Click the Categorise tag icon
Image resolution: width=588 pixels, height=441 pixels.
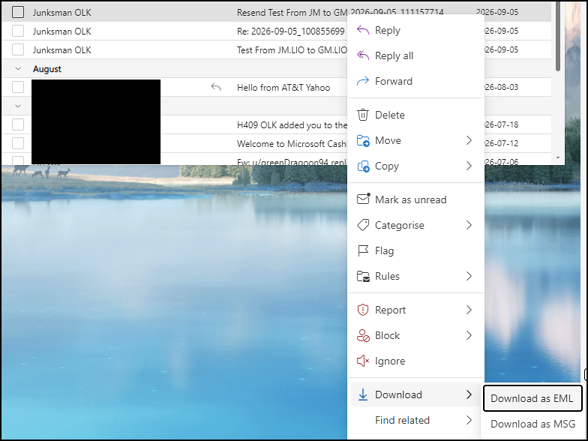tap(363, 225)
